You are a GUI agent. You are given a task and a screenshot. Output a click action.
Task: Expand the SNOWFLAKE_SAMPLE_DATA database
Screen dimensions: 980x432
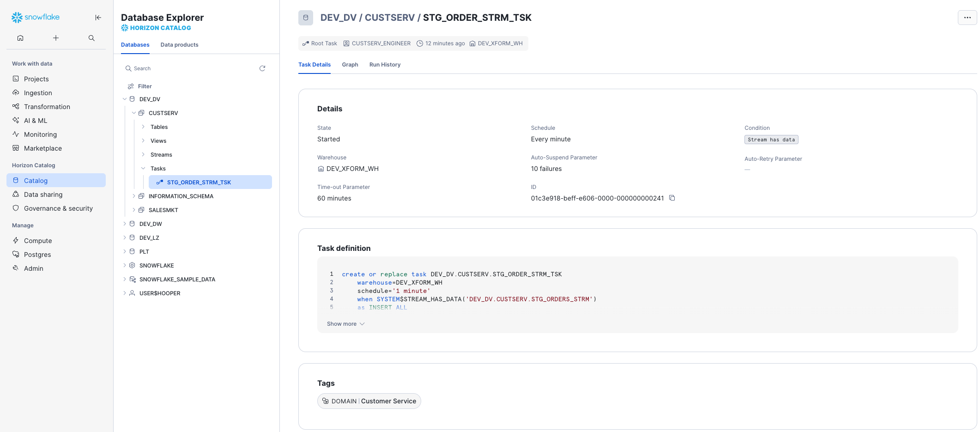124,279
